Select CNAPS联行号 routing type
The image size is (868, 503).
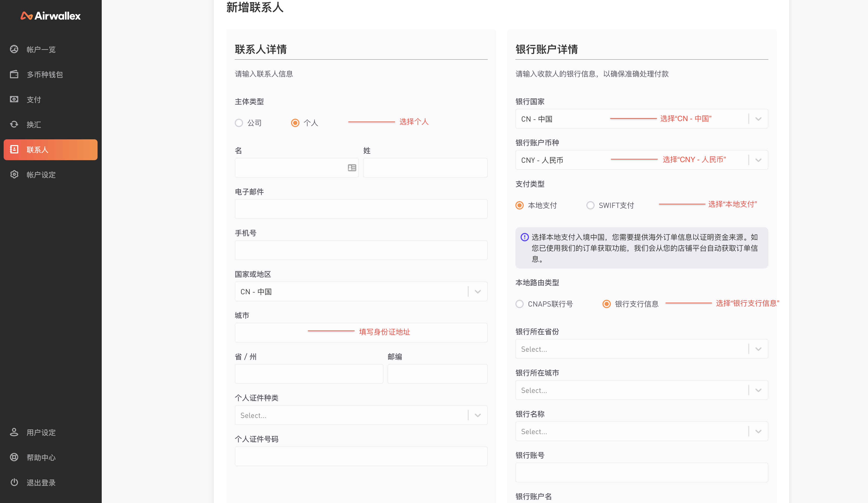click(520, 304)
